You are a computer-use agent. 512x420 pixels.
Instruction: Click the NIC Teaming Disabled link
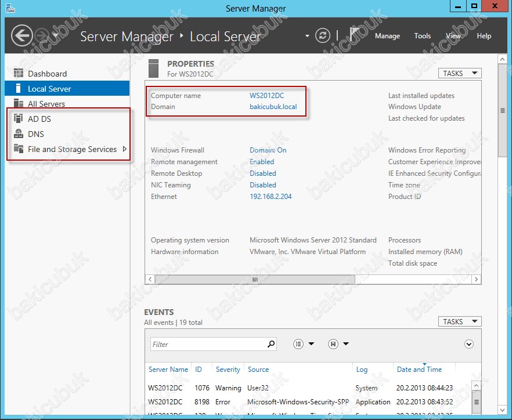[263, 185]
